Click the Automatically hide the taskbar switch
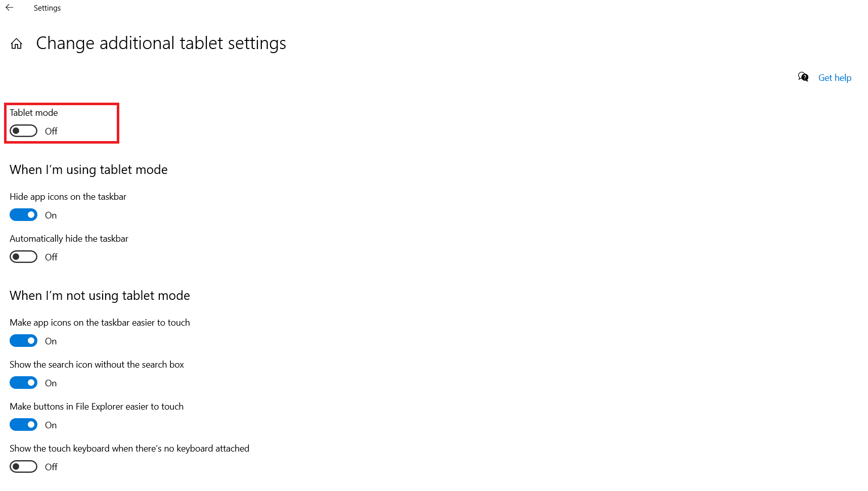Screen dimensions: 868x491 pos(23,256)
